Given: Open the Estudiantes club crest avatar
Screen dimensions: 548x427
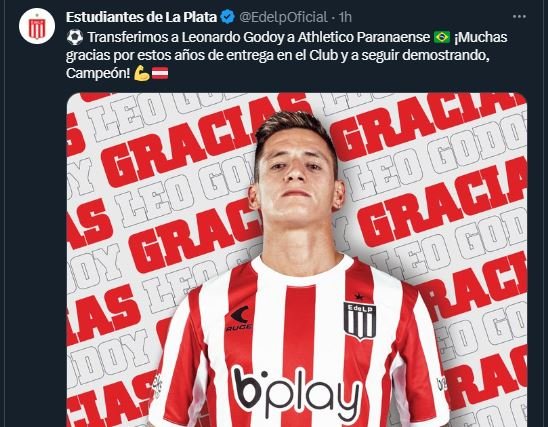Looking at the screenshot, I should [37, 27].
